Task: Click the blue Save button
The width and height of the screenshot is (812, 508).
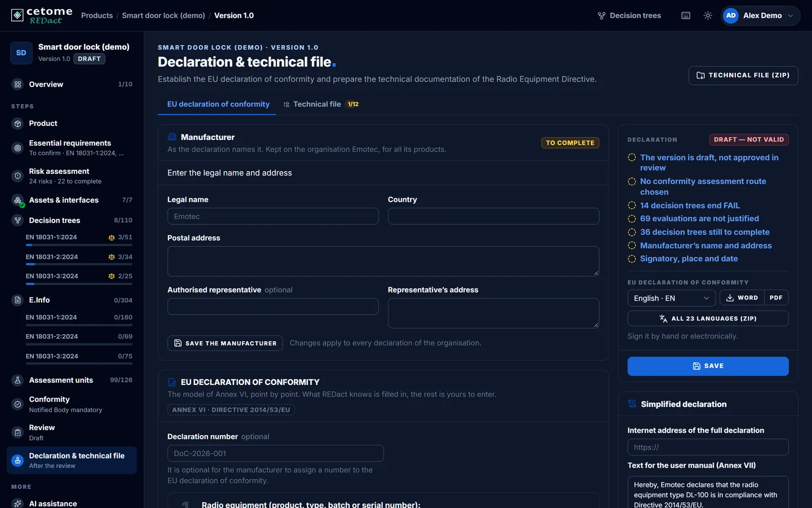Action: pyautogui.click(x=708, y=366)
